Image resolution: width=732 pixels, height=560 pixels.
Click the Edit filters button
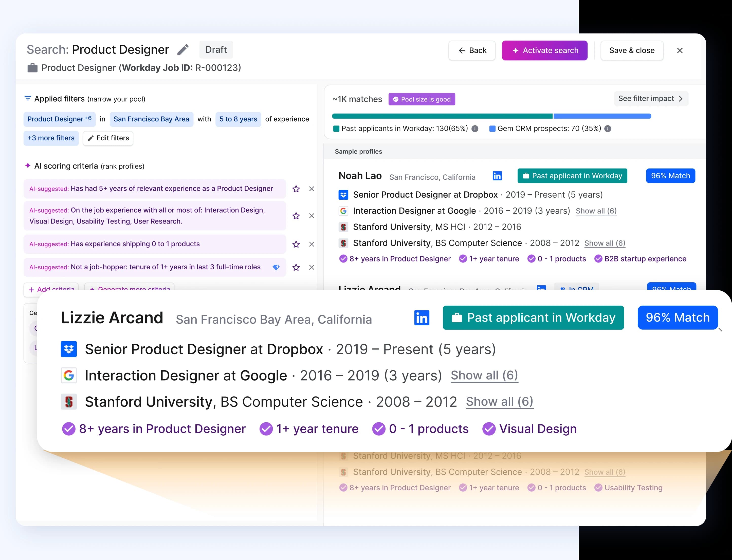click(x=108, y=138)
